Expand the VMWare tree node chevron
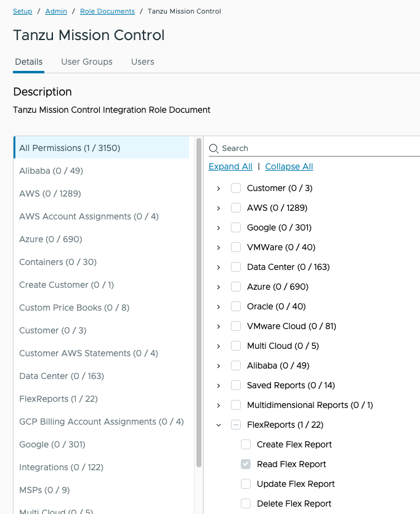This screenshot has height=514, width=420. tap(219, 248)
